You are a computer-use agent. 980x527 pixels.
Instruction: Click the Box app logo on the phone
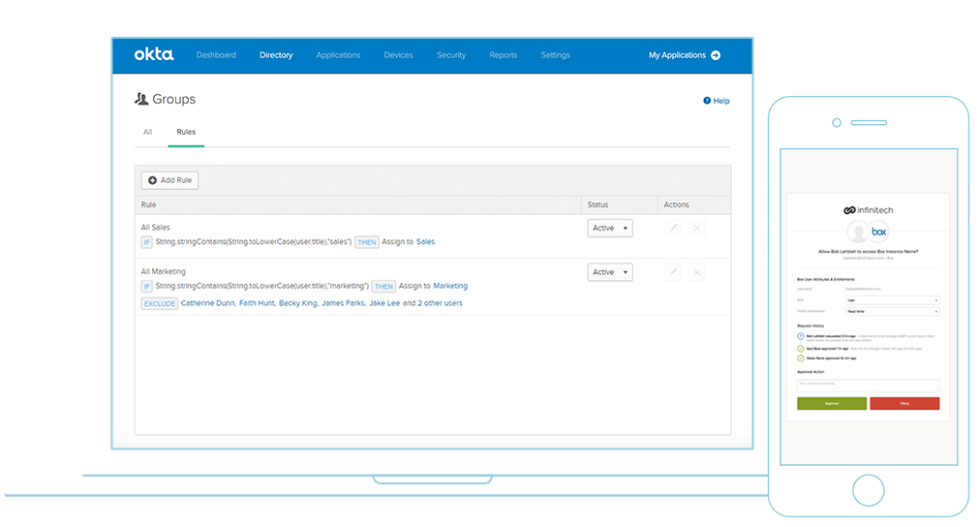(x=878, y=232)
